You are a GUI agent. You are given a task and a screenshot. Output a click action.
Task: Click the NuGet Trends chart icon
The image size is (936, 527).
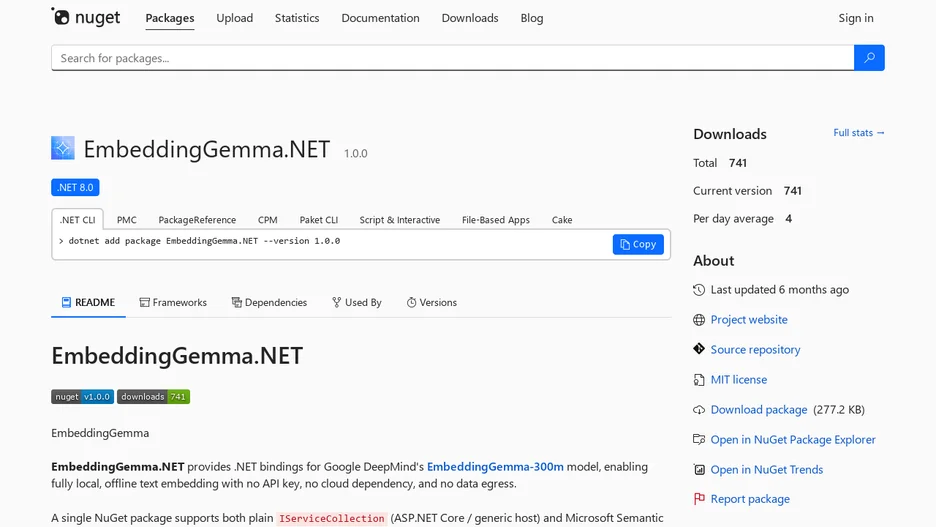click(699, 470)
